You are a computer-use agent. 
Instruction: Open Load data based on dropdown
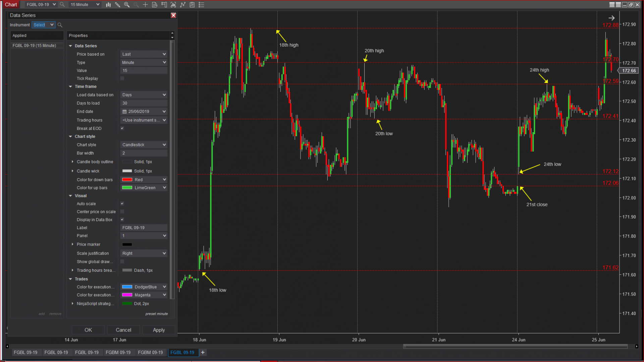[x=144, y=95]
